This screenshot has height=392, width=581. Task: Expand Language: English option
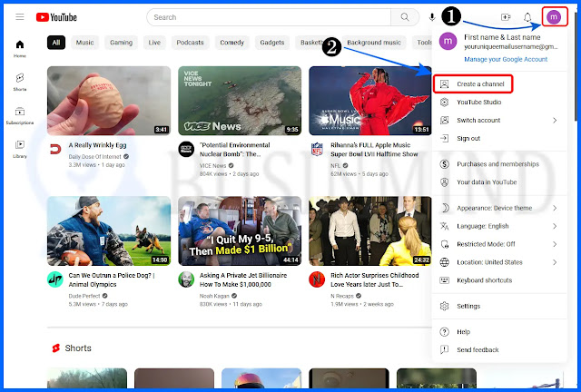(499, 226)
